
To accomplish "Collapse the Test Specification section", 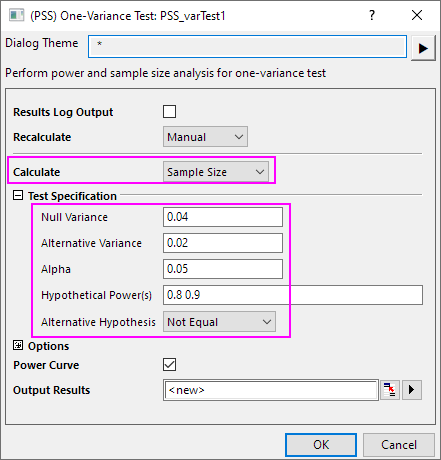I will [18, 195].
